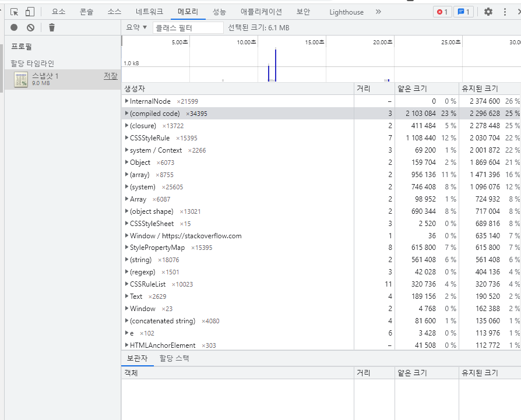Click the tall blue bar in the allocation timeline
521x420 pixels.
point(275,65)
